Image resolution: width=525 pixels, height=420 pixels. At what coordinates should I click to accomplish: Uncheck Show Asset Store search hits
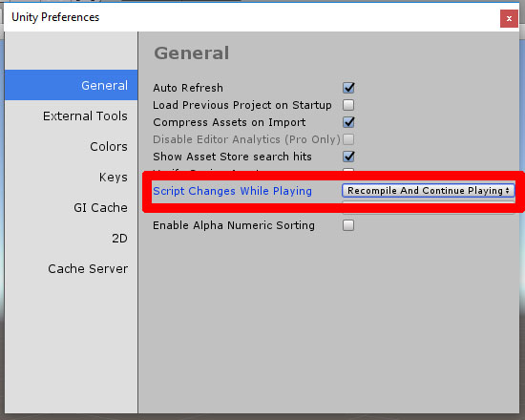[x=348, y=157]
